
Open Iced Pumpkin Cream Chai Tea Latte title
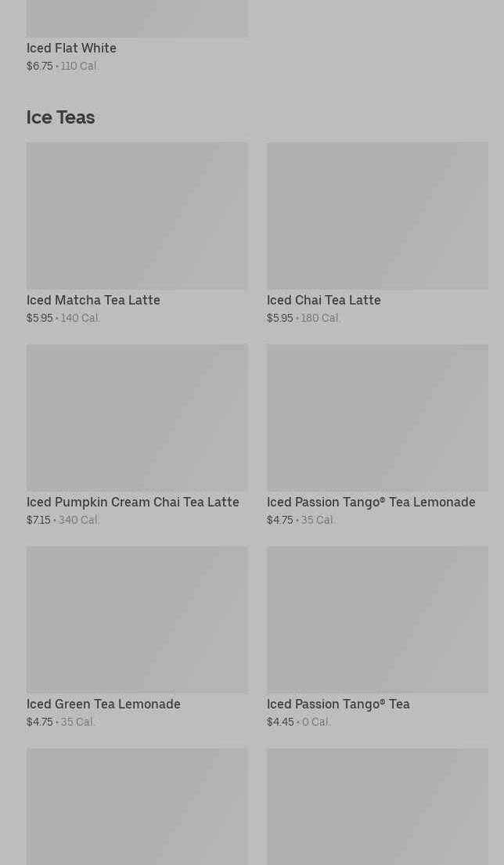click(x=133, y=502)
